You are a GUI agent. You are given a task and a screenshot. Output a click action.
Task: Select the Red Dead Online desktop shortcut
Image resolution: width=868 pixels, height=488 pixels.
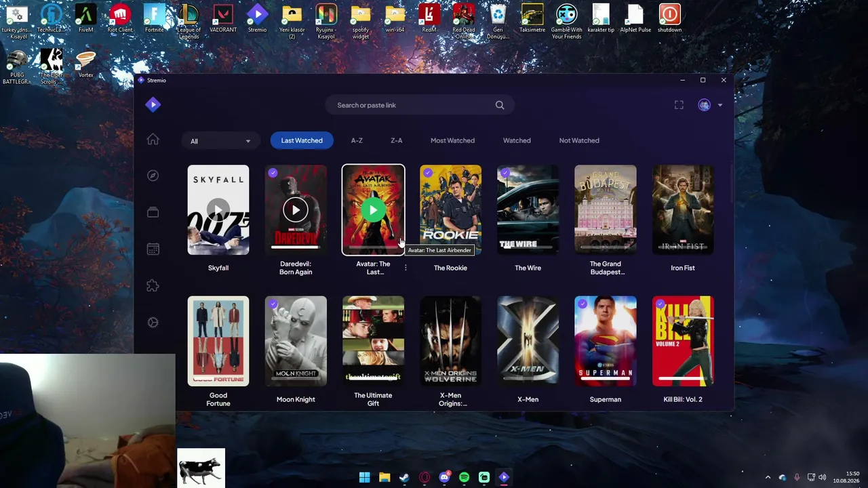[464, 22]
